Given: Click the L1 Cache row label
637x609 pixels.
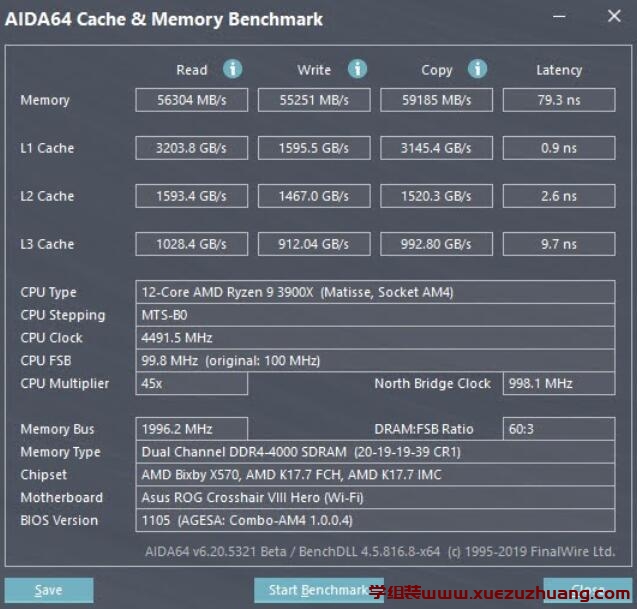Looking at the screenshot, I should tap(47, 148).
